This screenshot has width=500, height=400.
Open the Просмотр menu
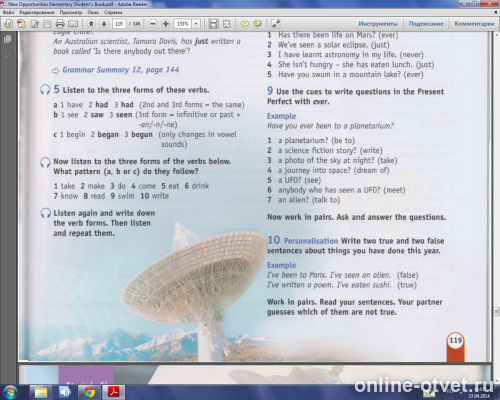pyautogui.click(x=71, y=12)
